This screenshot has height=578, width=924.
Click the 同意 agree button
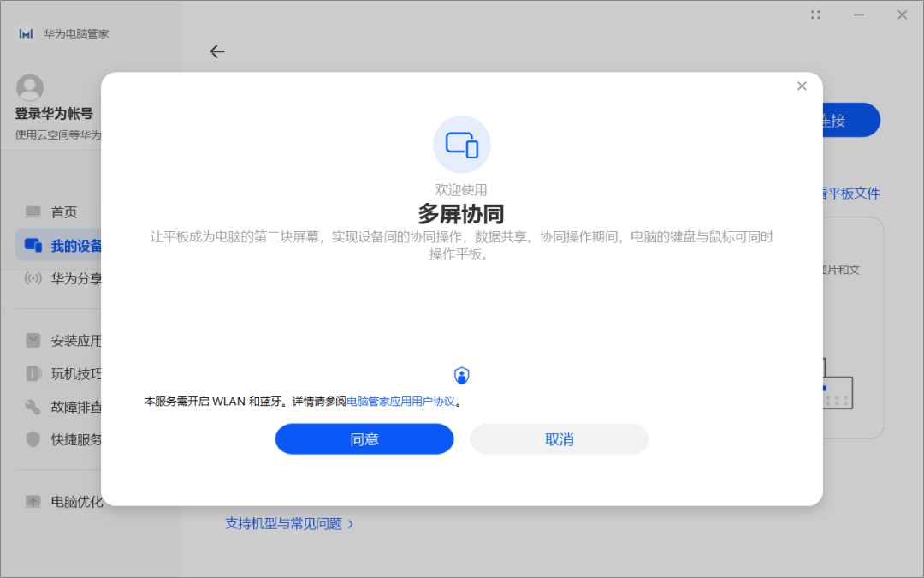pyautogui.click(x=364, y=438)
